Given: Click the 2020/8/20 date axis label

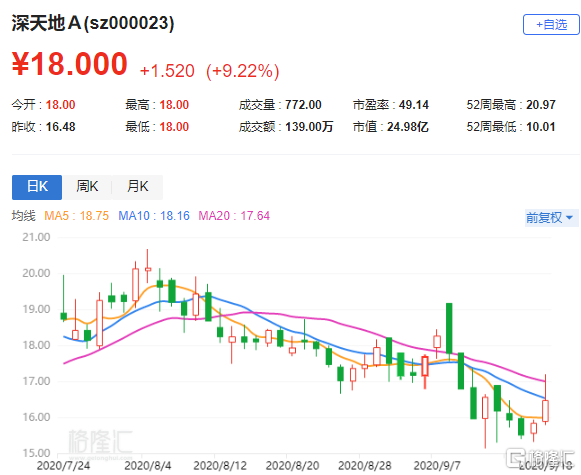Looking at the screenshot, I should coord(292,465).
